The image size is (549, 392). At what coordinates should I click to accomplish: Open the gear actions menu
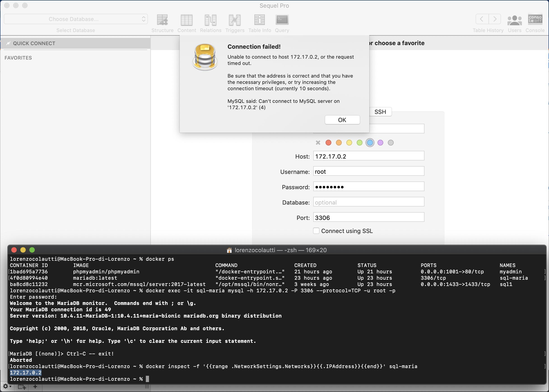[7, 386]
